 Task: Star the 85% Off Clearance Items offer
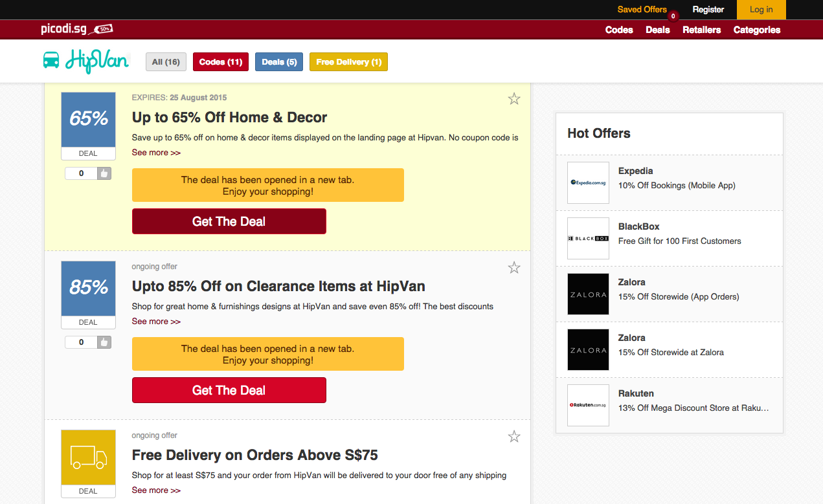[514, 267]
